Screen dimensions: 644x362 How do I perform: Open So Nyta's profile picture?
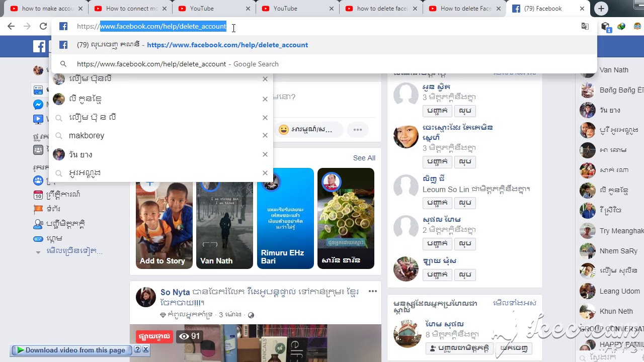coord(146,297)
